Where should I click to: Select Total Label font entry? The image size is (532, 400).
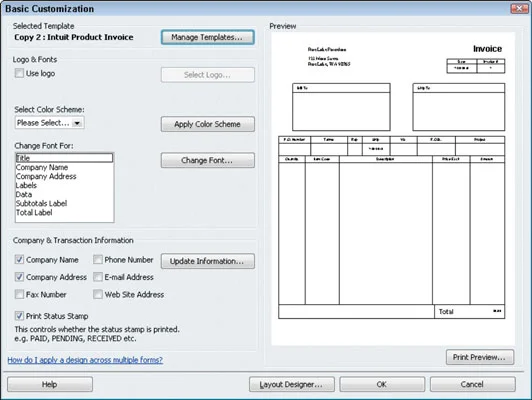pos(34,212)
